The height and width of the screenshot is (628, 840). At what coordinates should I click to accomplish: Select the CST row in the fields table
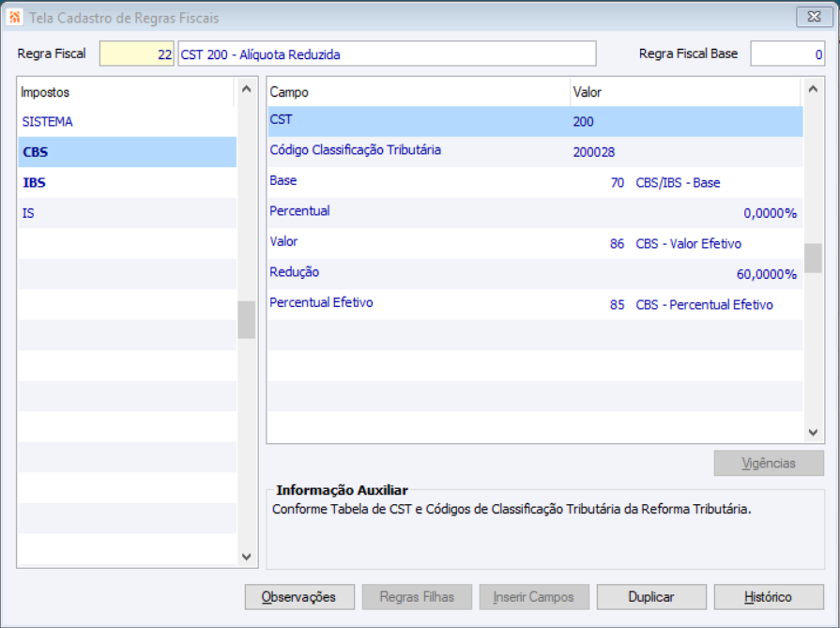pos(535,121)
